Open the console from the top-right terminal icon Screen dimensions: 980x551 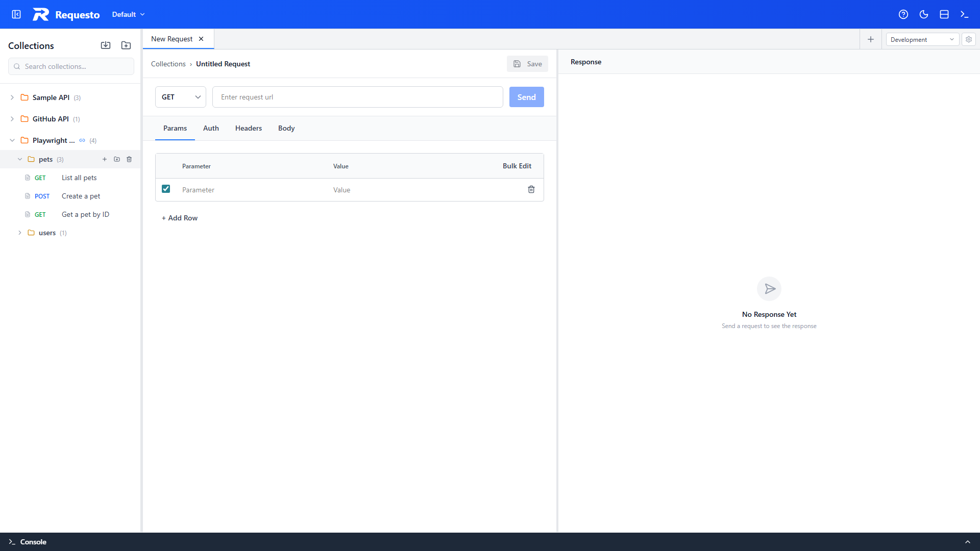click(965, 14)
